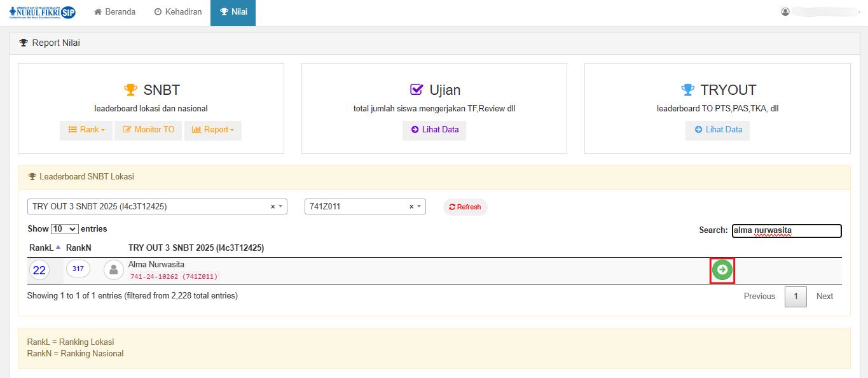Open the Rank dropdown under SNBT
Image resolution: width=868 pixels, height=378 pixels.
coord(86,130)
